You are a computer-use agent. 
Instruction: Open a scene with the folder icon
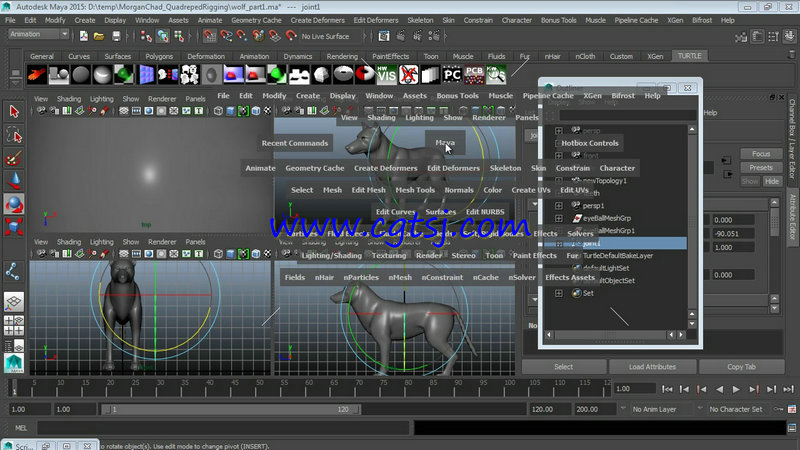pyautogui.click(x=99, y=36)
